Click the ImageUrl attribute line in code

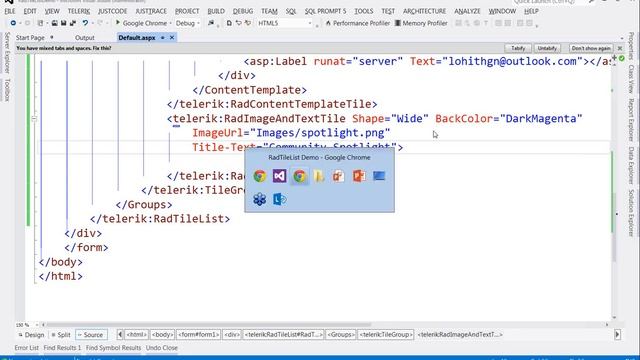pos(291,133)
